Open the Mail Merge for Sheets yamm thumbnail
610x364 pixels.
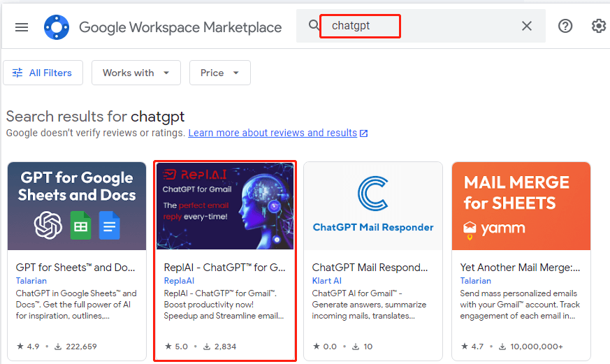[x=521, y=205]
